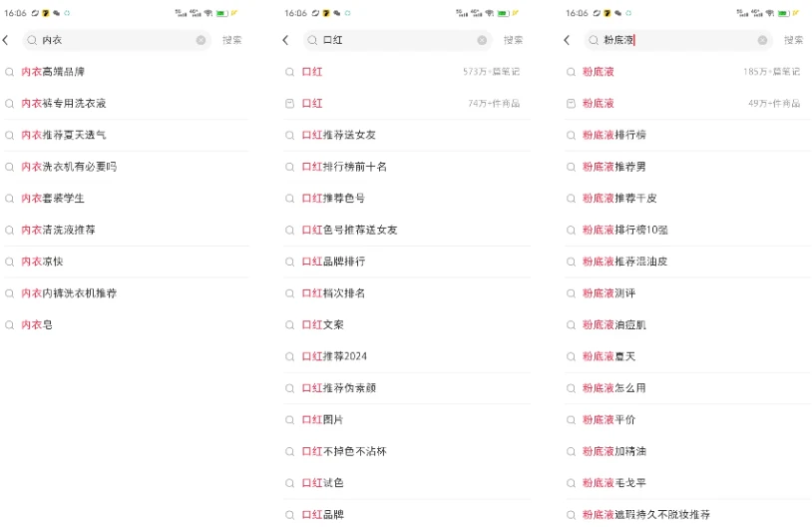Clear the 内衣 search field
Screen dimensions: 812x527
tap(201, 40)
